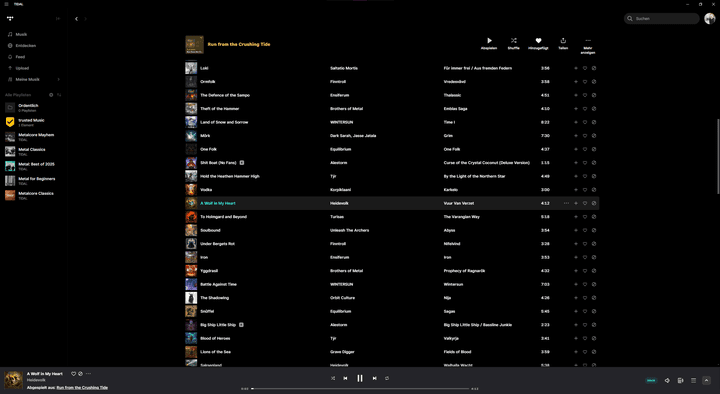The image size is (720, 394).
Task: Click the Shuffle icon in the playlist header
Action: [x=513, y=41]
